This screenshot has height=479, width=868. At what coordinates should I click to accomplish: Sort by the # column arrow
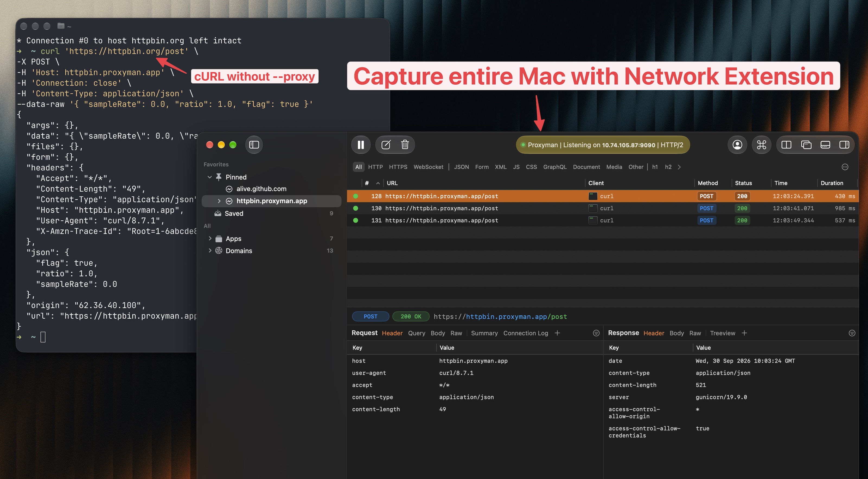click(378, 183)
